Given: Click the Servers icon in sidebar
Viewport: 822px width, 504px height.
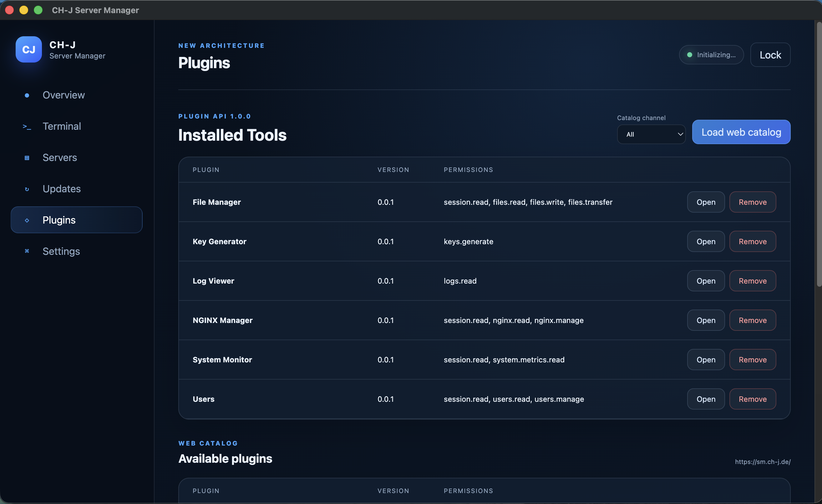Looking at the screenshot, I should tap(27, 158).
